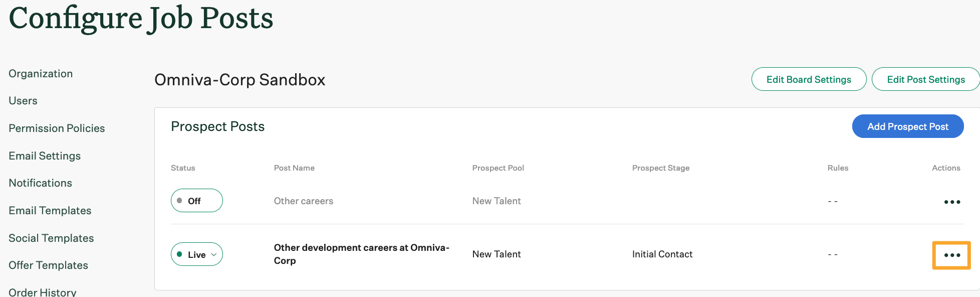Open actions menu for Other careers post

pos(951,202)
